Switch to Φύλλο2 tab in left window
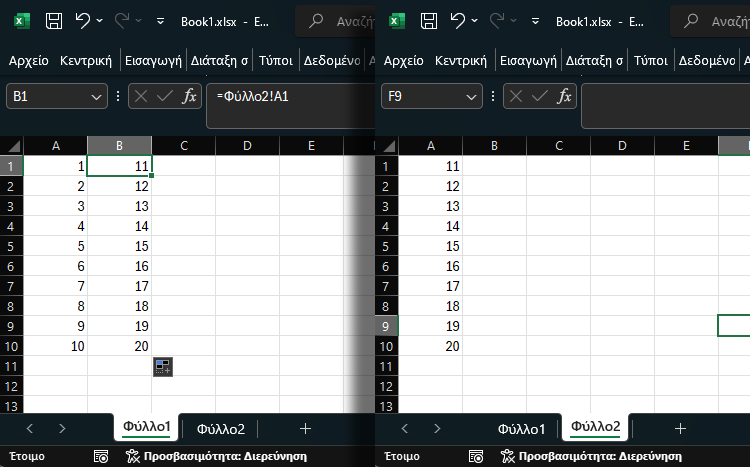 tap(221, 429)
